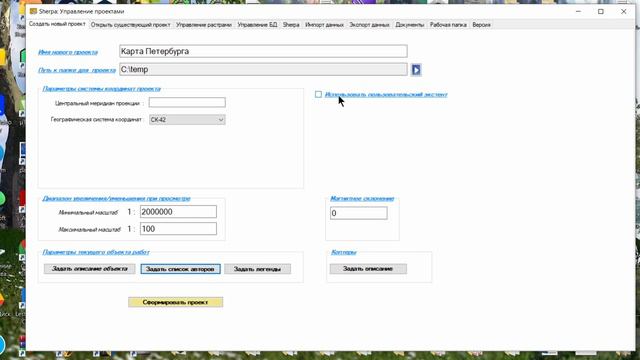Click the Контуры link label
The image size is (640, 360).
coord(344,252)
